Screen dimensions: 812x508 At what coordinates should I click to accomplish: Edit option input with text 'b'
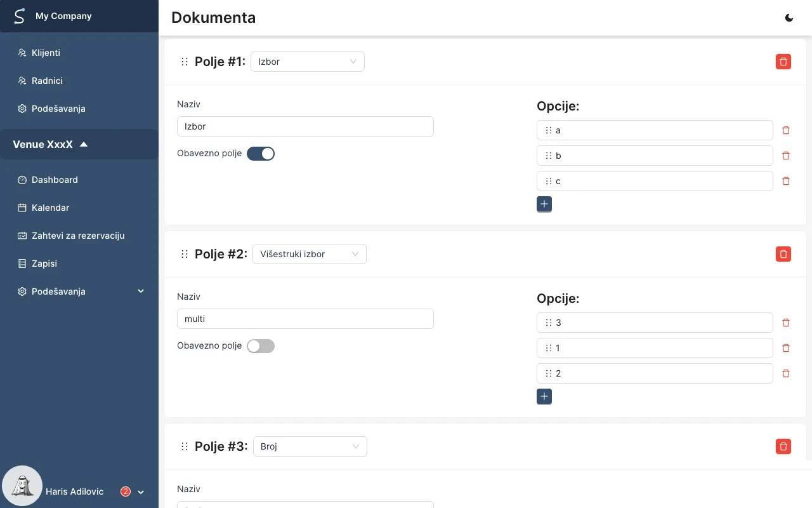pos(655,156)
